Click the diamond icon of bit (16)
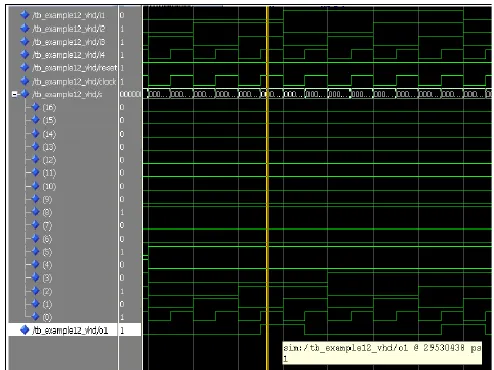The height and width of the screenshot is (370, 494). click(x=36, y=107)
